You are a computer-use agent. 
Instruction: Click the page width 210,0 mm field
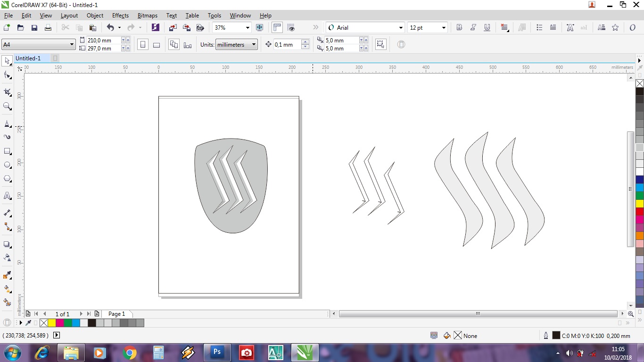click(x=104, y=41)
